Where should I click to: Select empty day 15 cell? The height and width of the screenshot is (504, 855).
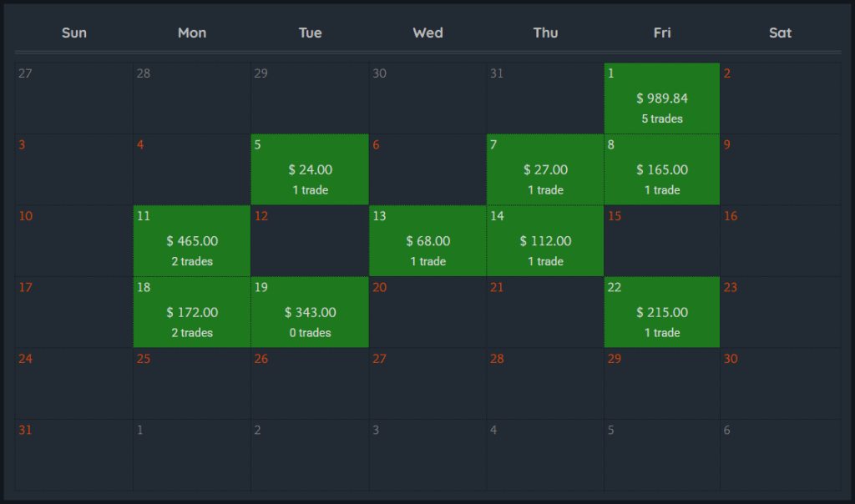click(x=662, y=241)
